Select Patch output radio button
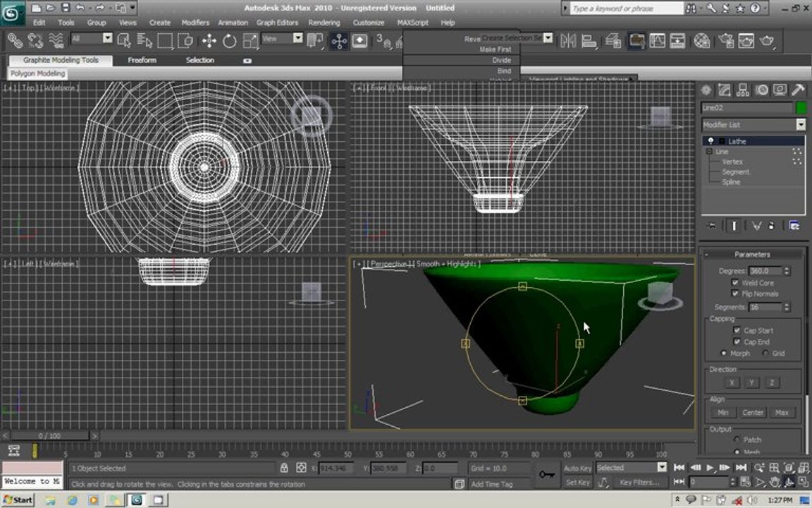 tap(737, 440)
